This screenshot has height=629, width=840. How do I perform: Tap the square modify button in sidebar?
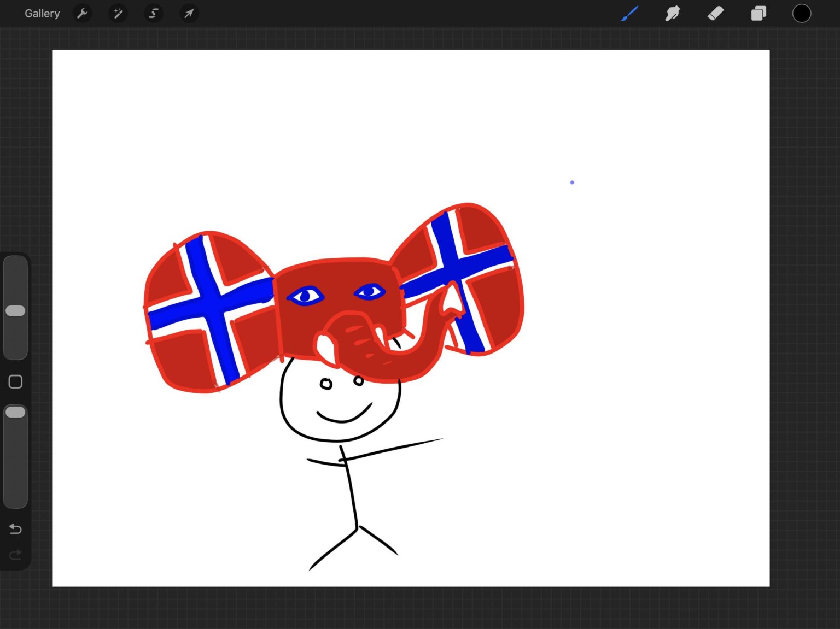tap(15, 381)
